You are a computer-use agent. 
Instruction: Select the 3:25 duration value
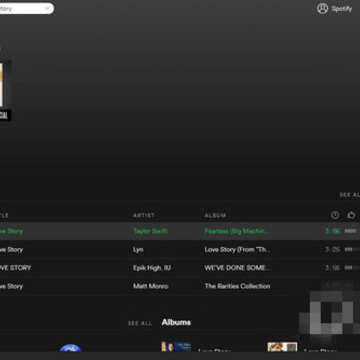click(x=332, y=249)
